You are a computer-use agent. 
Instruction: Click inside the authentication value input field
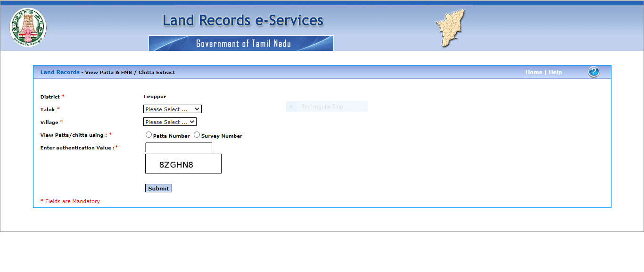click(x=178, y=147)
